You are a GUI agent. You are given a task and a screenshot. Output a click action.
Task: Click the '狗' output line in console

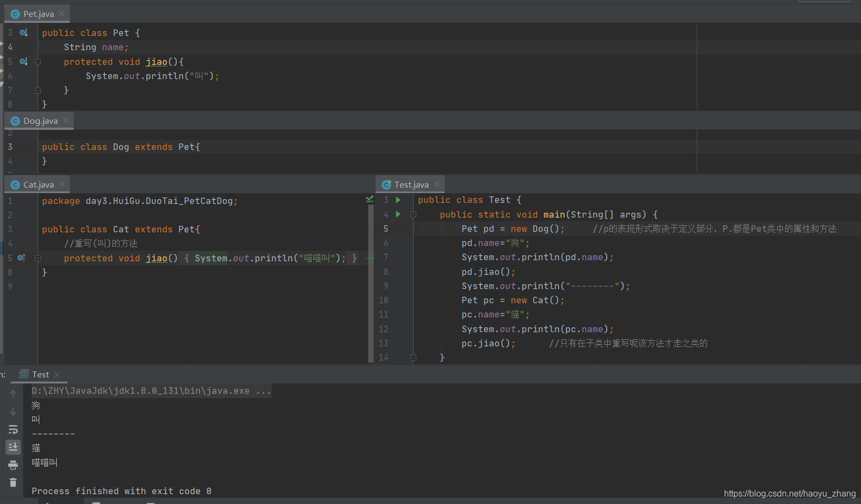36,406
